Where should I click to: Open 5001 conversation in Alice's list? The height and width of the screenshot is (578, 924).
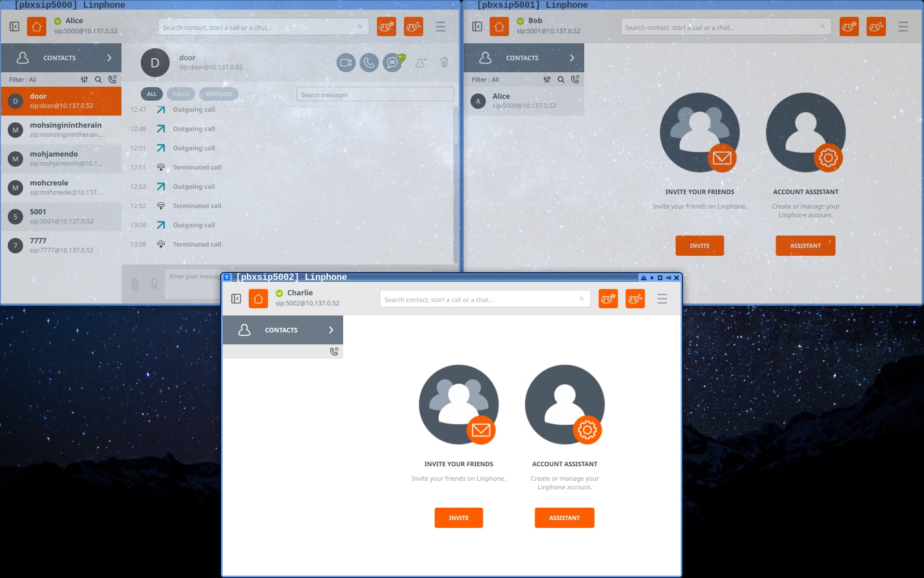61,216
